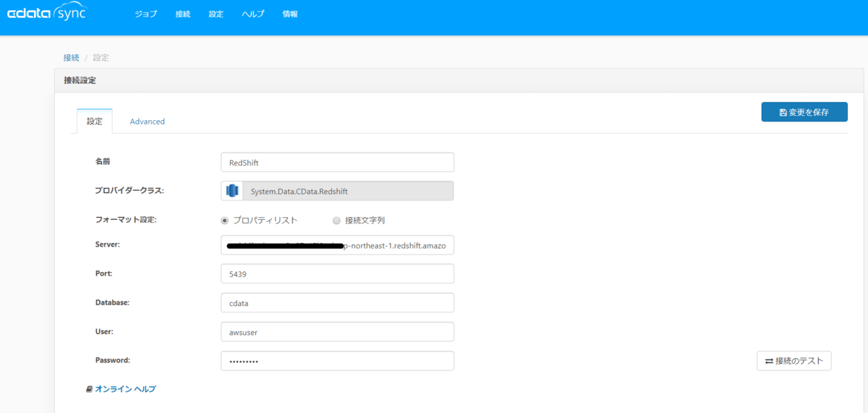868x413 pixels.
Task: Open the 接続 menu in the top bar
Action: click(x=182, y=14)
